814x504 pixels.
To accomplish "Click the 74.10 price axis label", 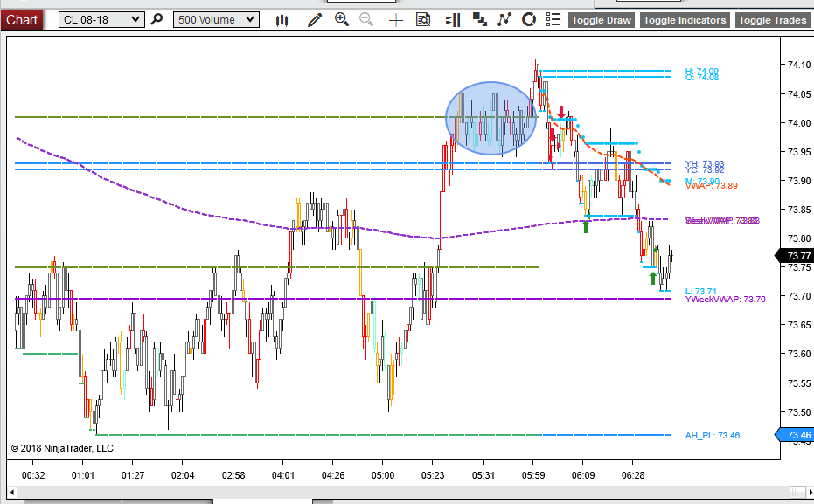I will tap(799, 65).
